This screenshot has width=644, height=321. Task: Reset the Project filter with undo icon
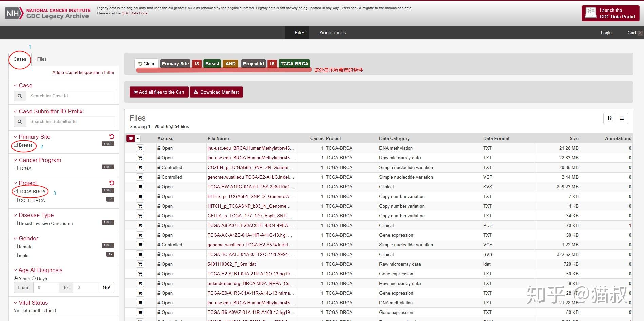112,183
